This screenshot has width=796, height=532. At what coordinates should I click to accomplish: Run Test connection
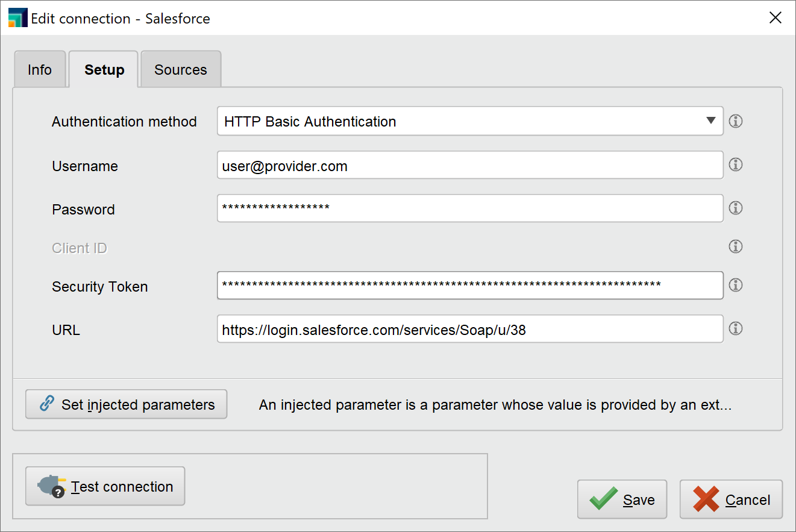(104, 486)
